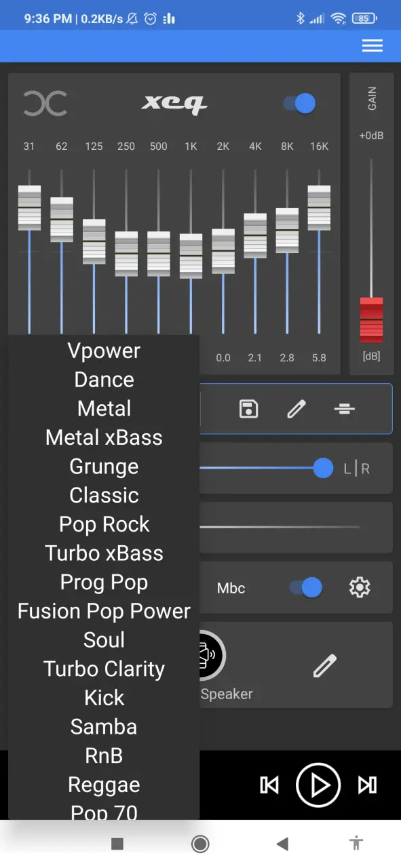Click the L|R balance slider knob
Viewport: 401px width, 868px height.
(x=323, y=468)
